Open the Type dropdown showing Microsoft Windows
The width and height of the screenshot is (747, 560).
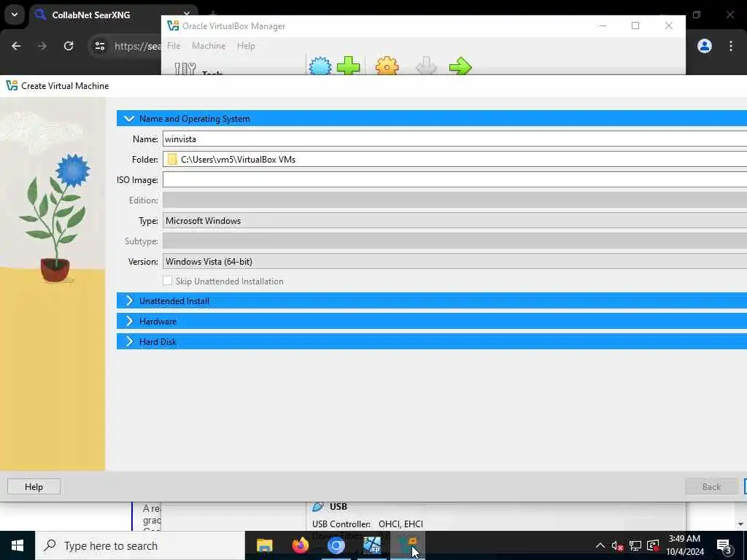point(454,221)
